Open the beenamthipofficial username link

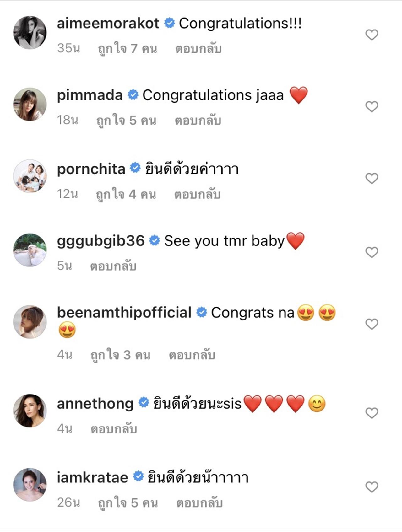(124, 313)
